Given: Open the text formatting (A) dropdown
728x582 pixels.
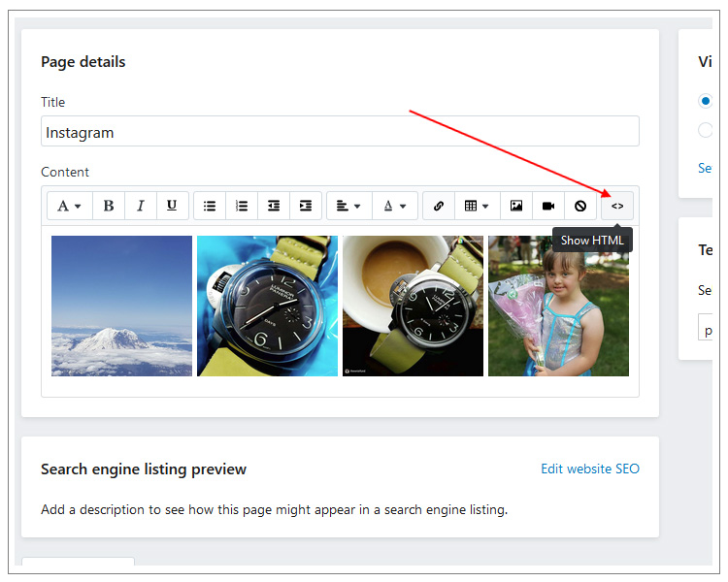Looking at the screenshot, I should [70, 206].
